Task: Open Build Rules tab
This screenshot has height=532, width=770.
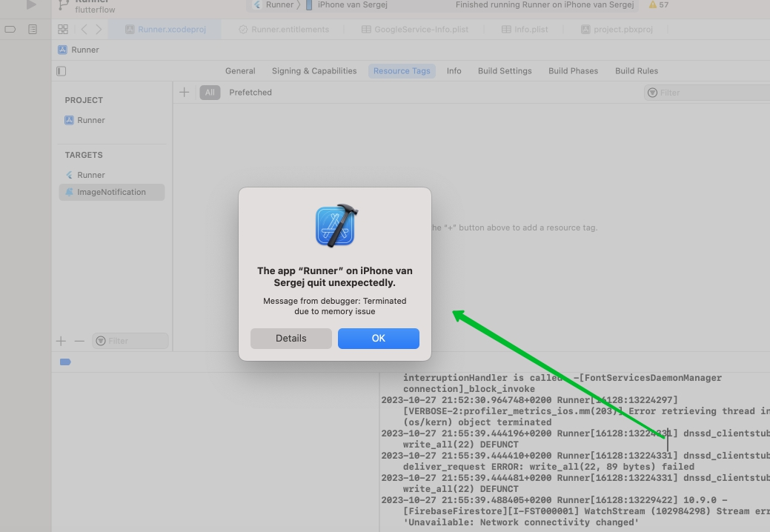Action: (x=637, y=71)
